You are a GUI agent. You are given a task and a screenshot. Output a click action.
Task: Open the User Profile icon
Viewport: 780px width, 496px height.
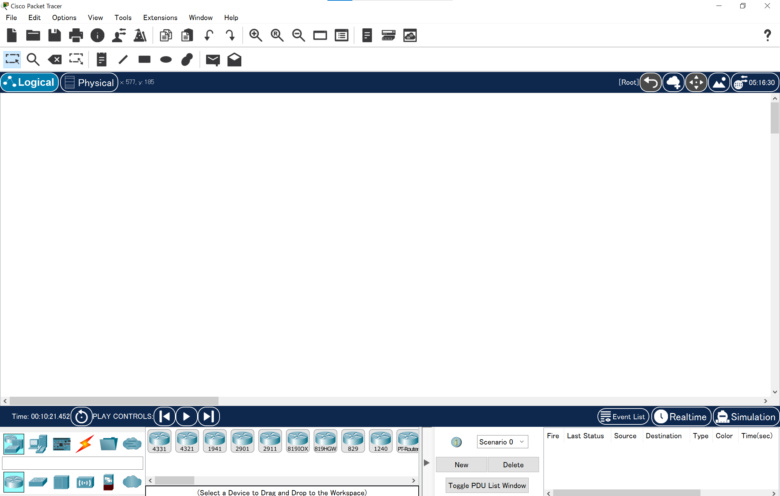(119, 35)
